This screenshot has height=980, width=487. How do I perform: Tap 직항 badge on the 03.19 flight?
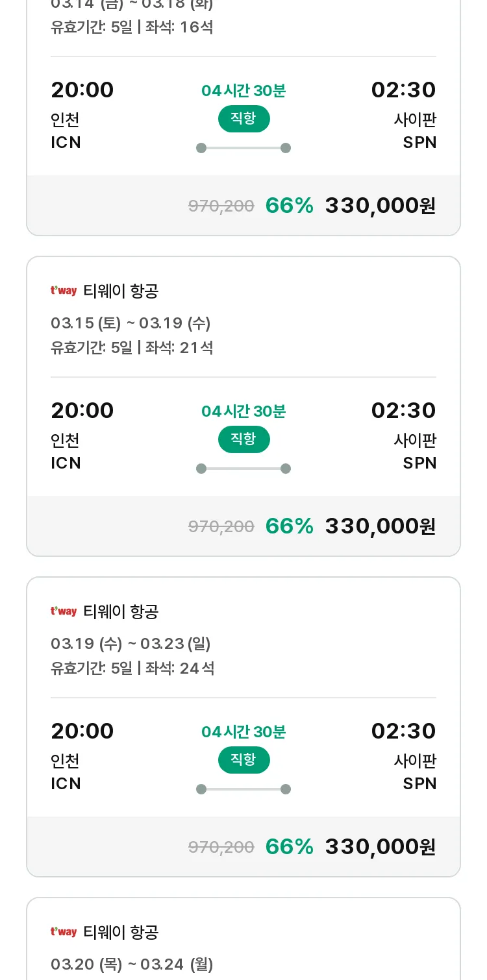(243, 760)
